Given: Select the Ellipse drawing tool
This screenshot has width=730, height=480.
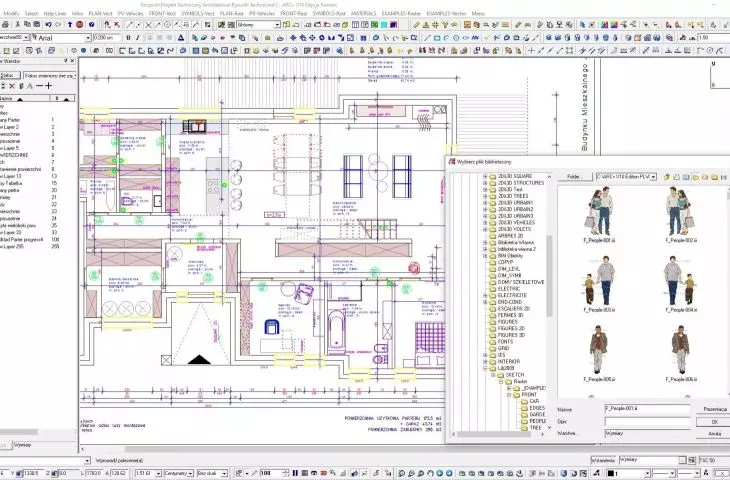Looking at the screenshot, I should click(x=465, y=38).
